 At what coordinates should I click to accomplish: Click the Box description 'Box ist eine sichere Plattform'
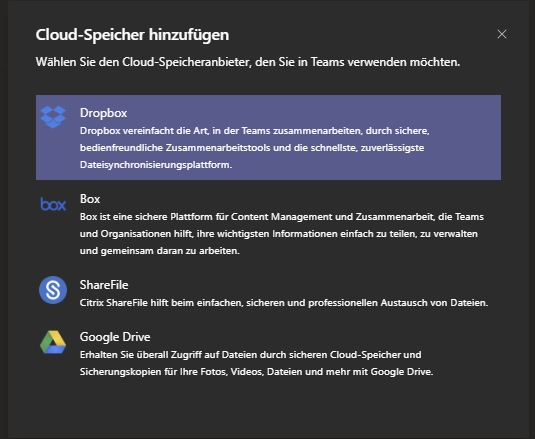[282, 234]
